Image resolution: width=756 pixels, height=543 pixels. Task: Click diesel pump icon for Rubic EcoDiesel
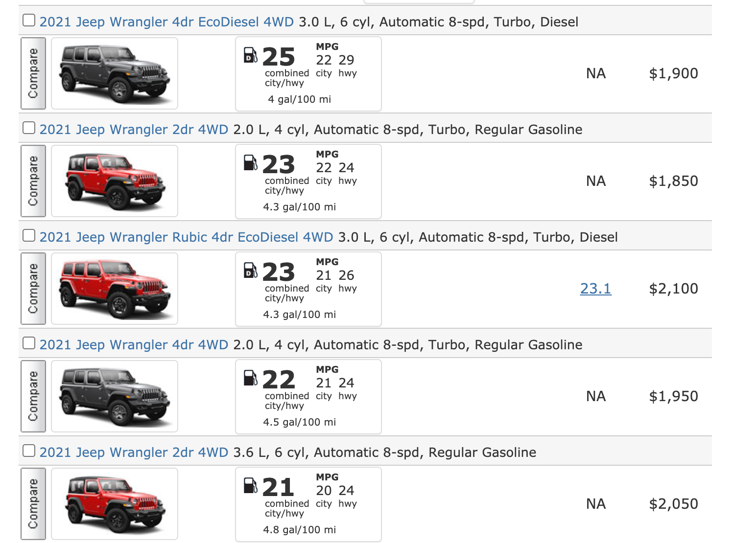click(x=250, y=270)
